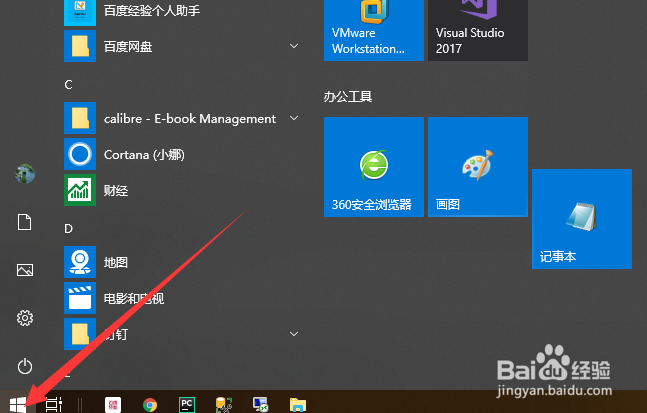The image size is (647, 413).
Task: Open File Explorer from the taskbar
Action: (298, 405)
